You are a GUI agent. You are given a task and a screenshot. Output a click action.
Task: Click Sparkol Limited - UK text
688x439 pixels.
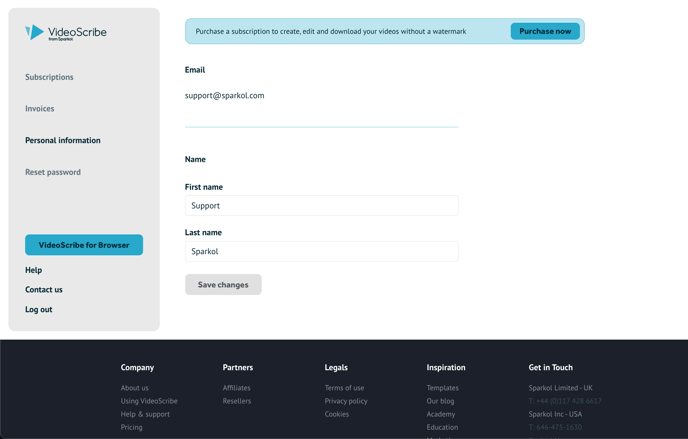point(561,388)
